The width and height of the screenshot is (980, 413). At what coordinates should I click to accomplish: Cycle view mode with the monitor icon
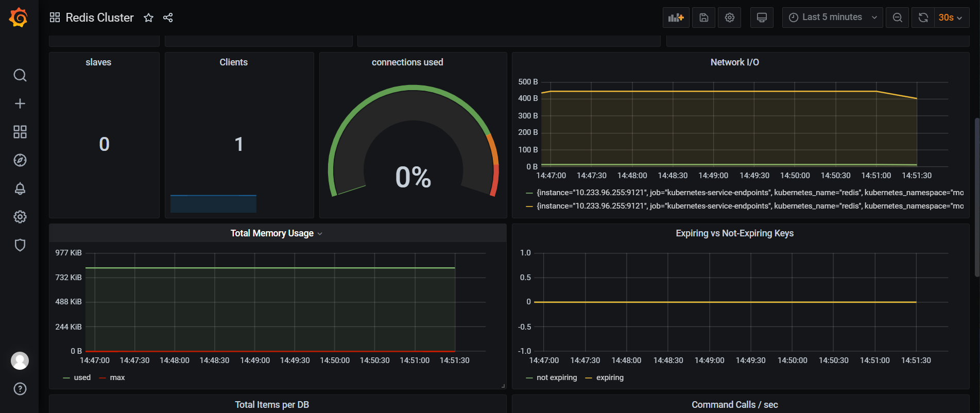(762, 18)
